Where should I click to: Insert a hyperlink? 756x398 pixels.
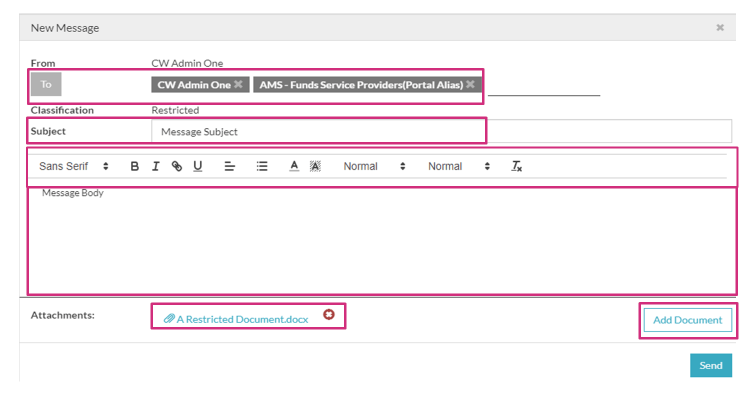point(176,166)
